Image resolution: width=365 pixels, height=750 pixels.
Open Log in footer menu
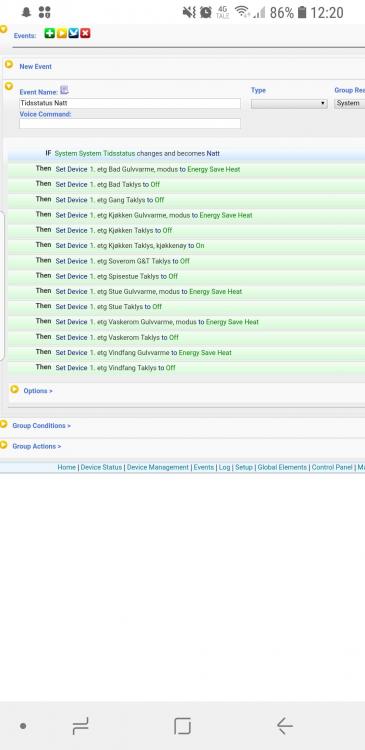224,467
